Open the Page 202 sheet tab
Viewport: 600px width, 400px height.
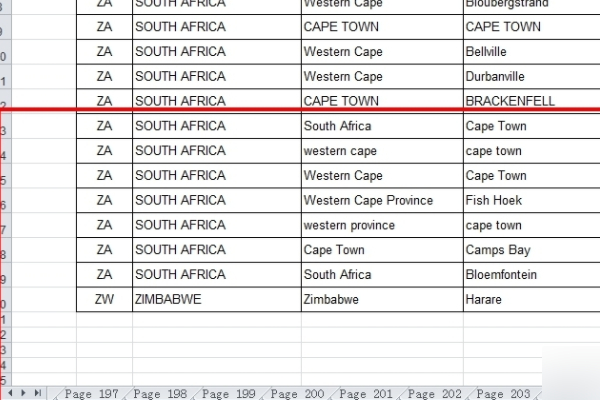[x=434, y=394]
